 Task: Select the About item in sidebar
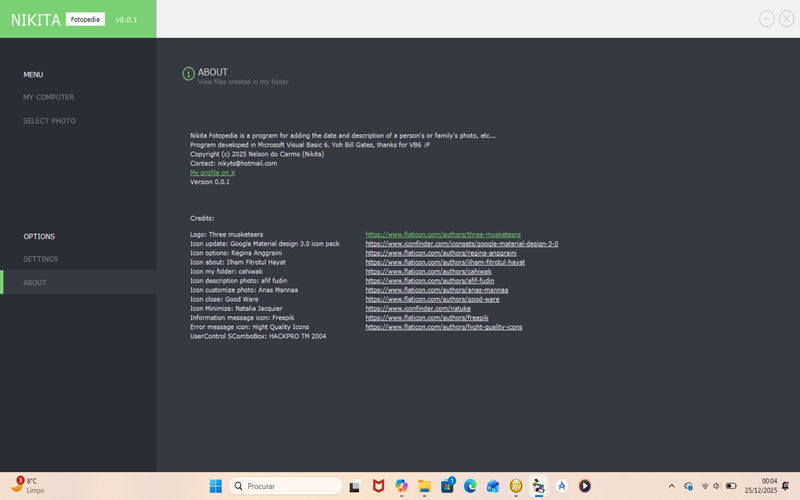pos(35,283)
